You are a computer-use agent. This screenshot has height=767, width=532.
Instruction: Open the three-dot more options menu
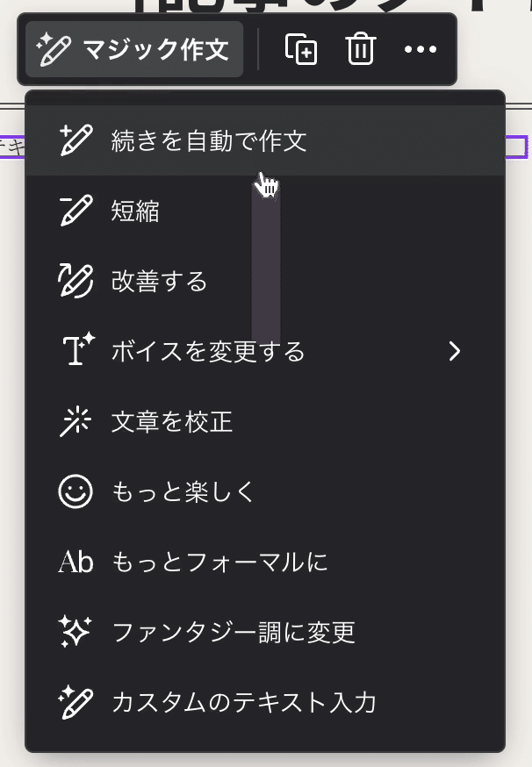(x=420, y=49)
